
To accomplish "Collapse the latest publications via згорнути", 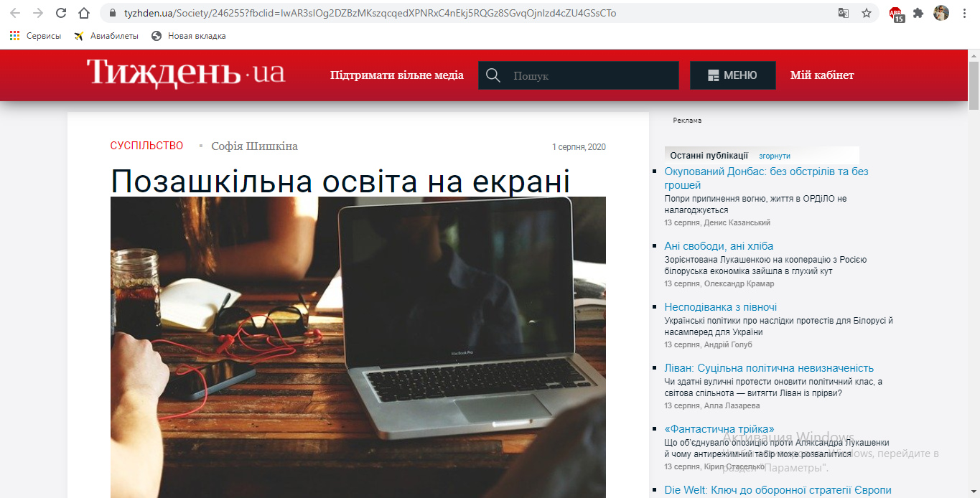I will coord(774,156).
